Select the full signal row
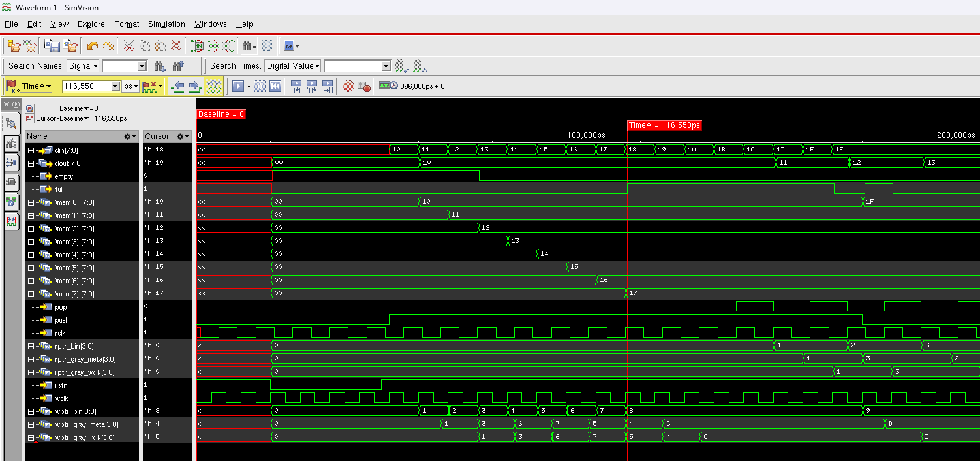Screen dimensions: 980x461 (x=82, y=189)
